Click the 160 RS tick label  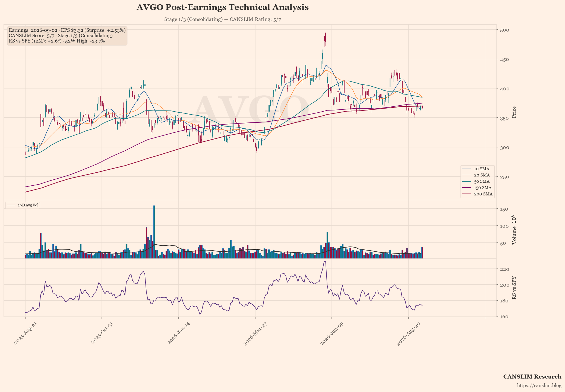point(504,317)
